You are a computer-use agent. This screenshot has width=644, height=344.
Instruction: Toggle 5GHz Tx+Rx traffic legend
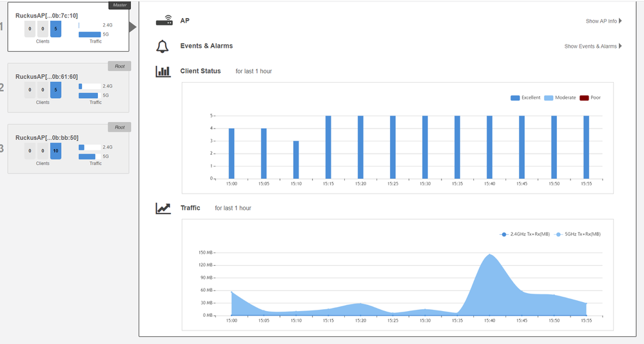point(579,234)
